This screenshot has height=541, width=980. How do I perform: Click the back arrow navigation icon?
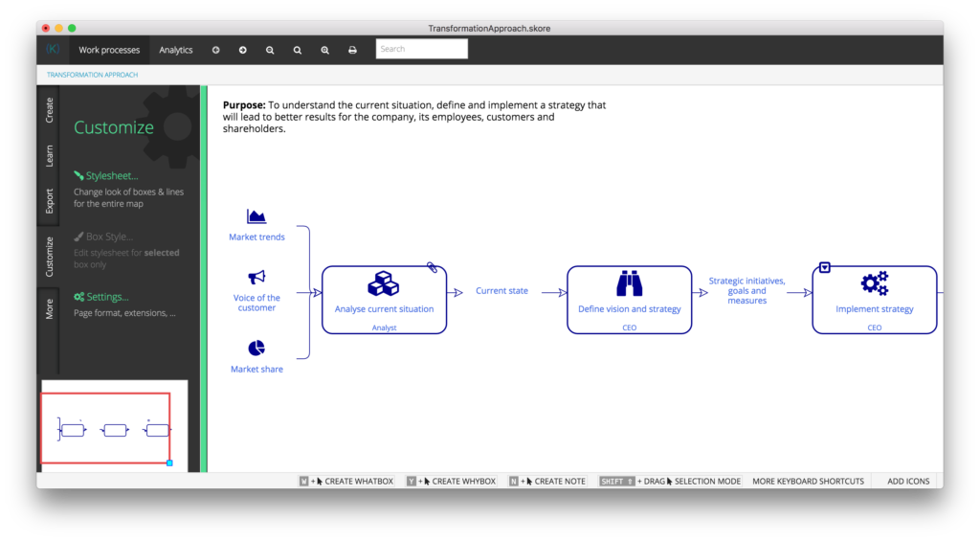(215, 50)
